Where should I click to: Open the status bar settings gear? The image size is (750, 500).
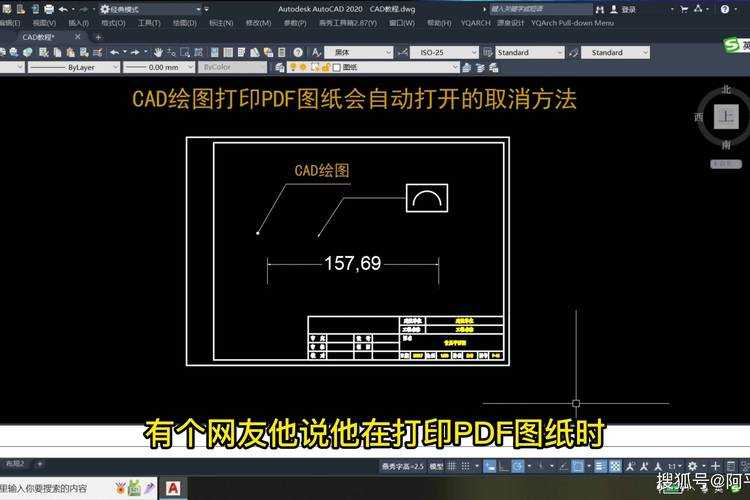[x=692, y=466]
